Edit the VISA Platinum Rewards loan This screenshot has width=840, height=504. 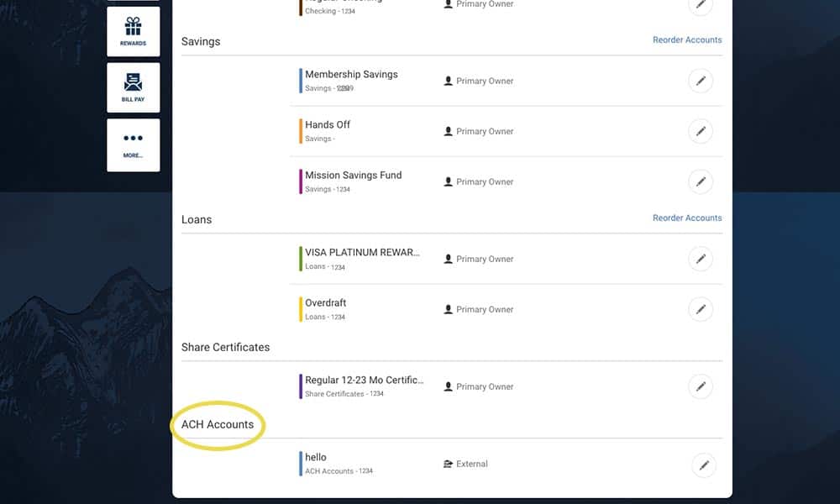(701, 259)
